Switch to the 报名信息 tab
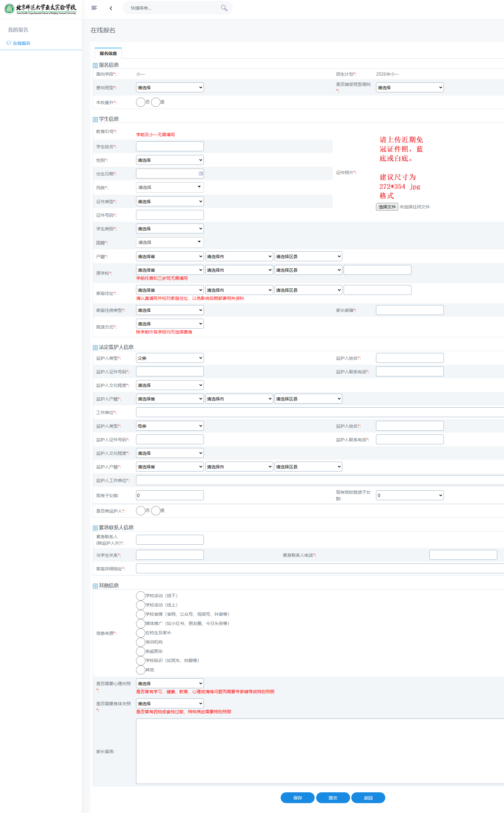 pos(108,53)
